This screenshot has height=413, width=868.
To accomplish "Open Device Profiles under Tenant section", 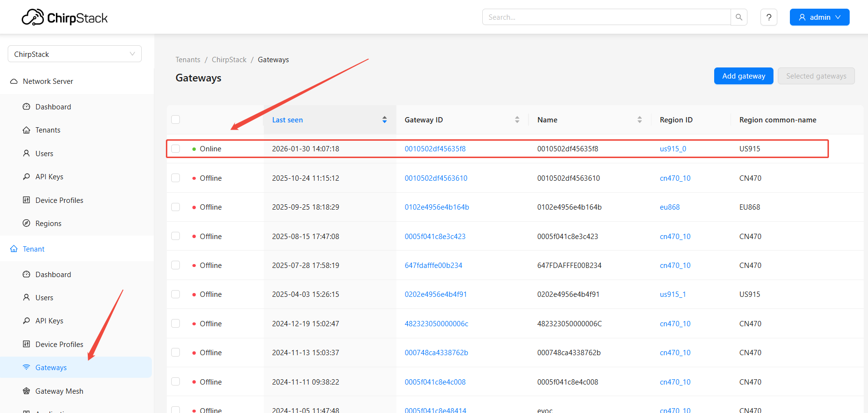I will [x=59, y=344].
